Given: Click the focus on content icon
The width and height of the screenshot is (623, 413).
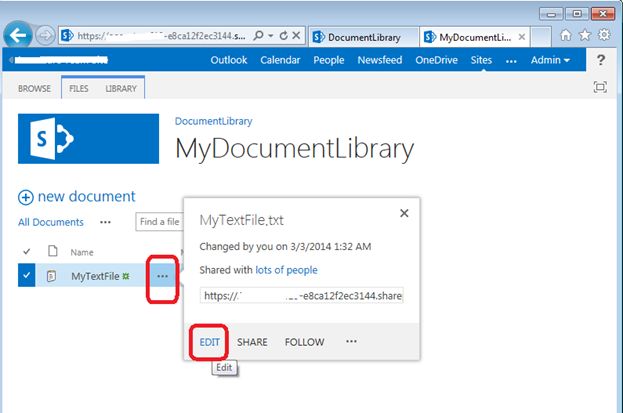Looking at the screenshot, I should coord(600,87).
